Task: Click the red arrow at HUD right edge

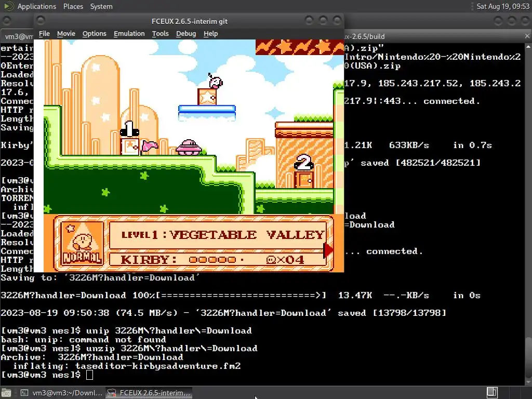Action: tap(328, 250)
